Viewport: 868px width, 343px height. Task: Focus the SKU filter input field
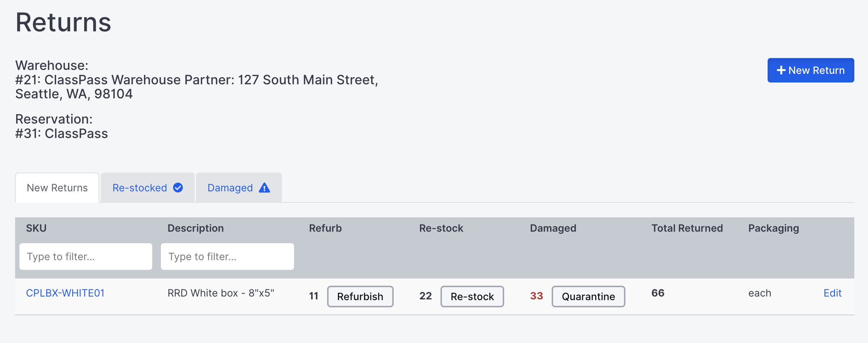click(86, 257)
